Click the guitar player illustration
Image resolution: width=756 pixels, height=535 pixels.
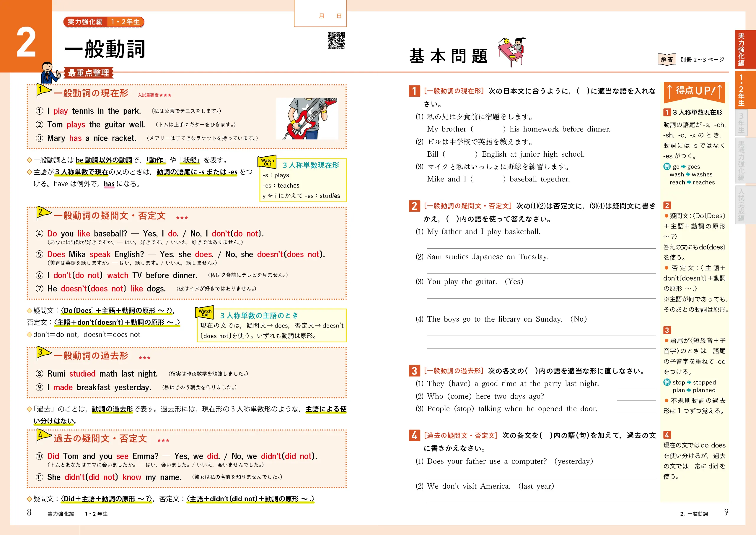(307, 118)
